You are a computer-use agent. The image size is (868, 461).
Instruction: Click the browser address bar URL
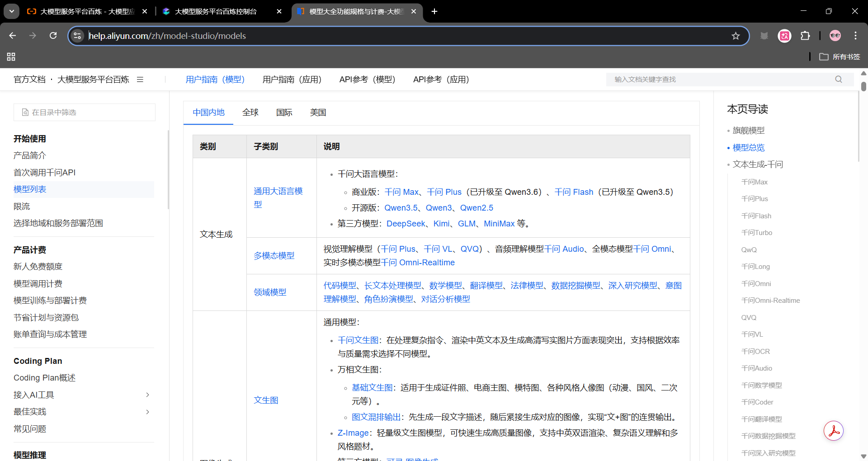click(167, 36)
